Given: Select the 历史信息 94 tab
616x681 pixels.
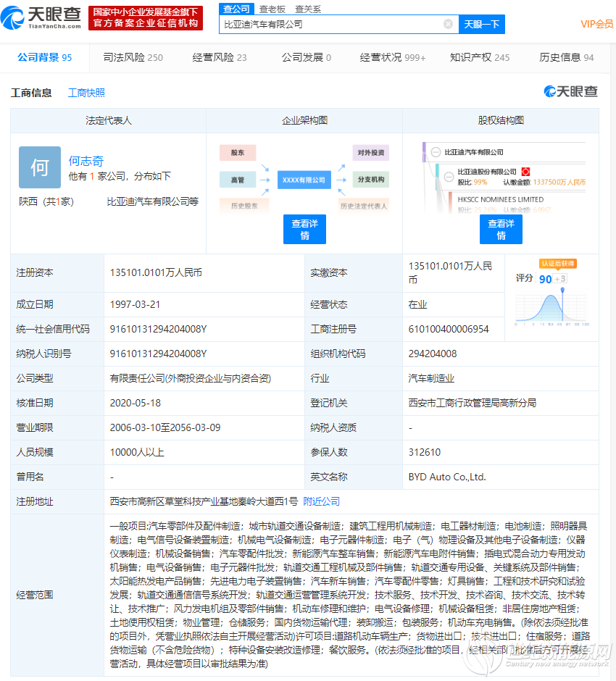Looking at the screenshot, I should (567, 57).
